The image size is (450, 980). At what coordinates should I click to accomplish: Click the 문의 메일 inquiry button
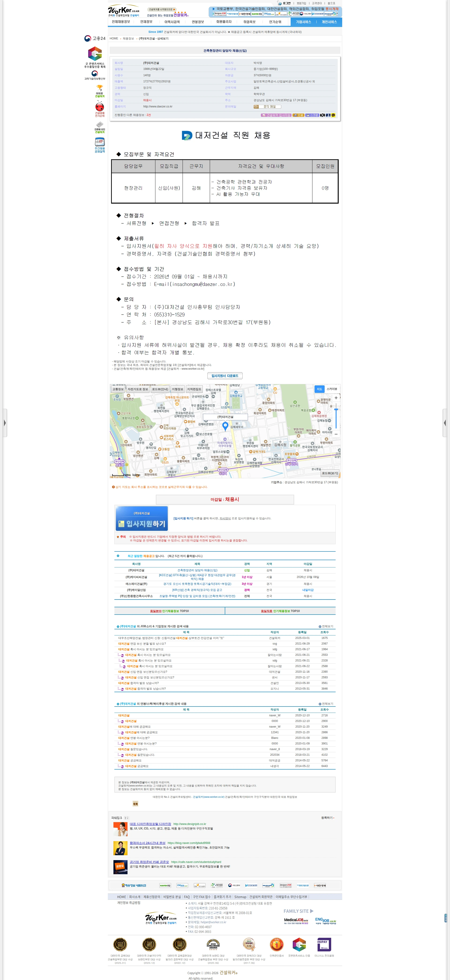(267, 106)
